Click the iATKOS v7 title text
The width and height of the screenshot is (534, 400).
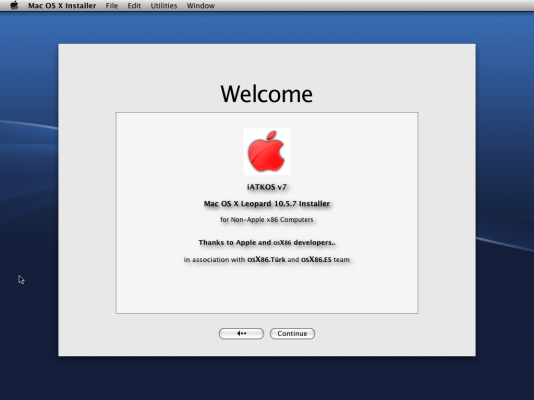pos(267,187)
